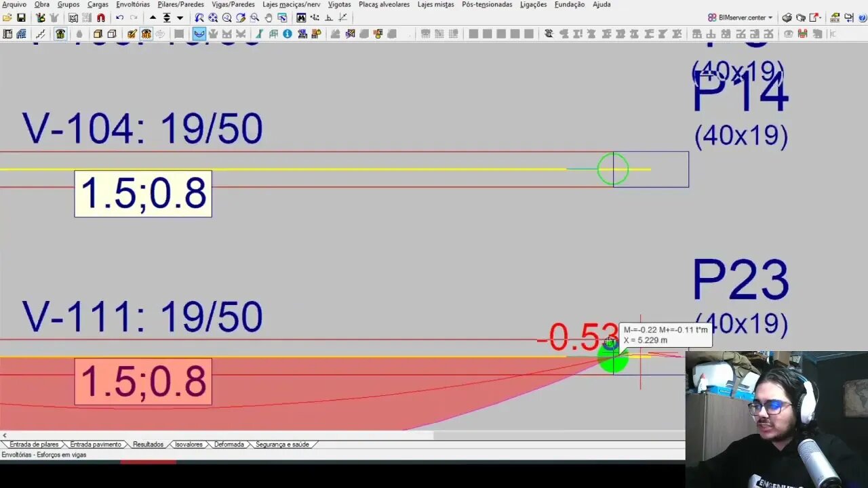Click the (40x19) label under P14
868x488 pixels.
pyautogui.click(x=741, y=136)
